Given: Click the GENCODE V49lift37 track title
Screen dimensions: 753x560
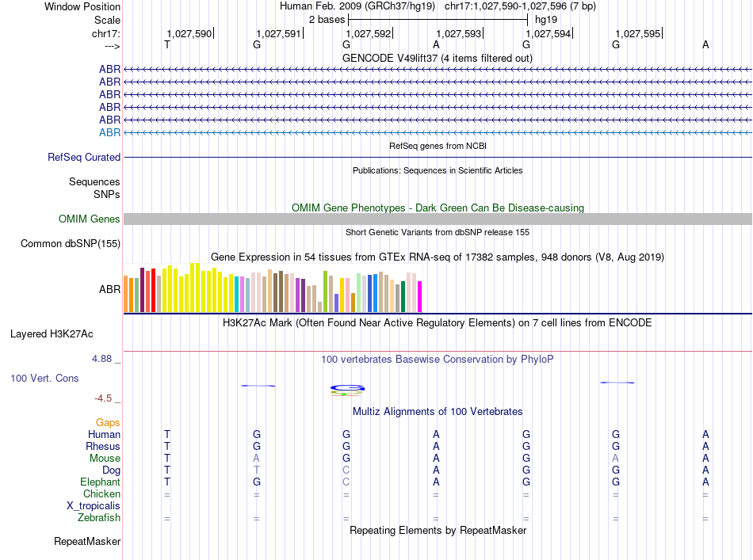Looking at the screenshot, I should click(437, 58).
